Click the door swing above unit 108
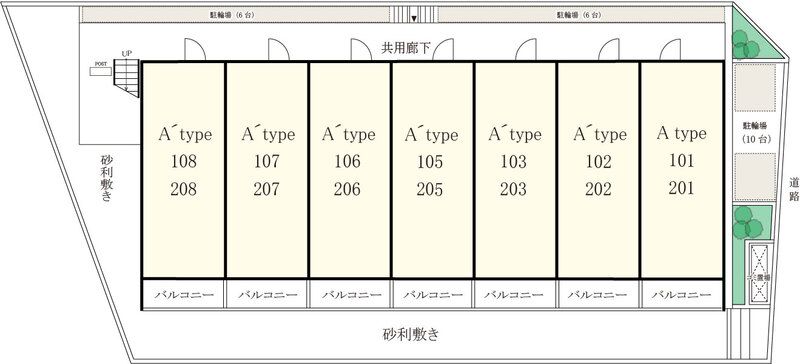Screen dimensions: 800x364 tap(195, 50)
